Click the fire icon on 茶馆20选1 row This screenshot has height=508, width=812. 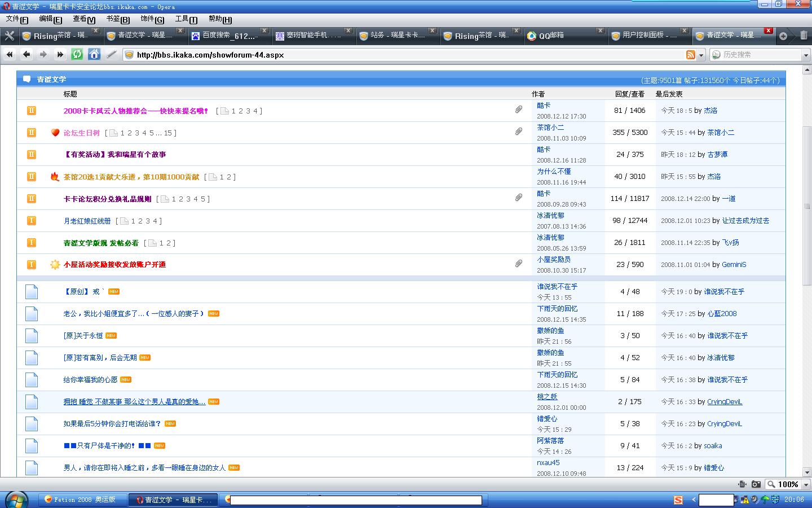coord(55,177)
